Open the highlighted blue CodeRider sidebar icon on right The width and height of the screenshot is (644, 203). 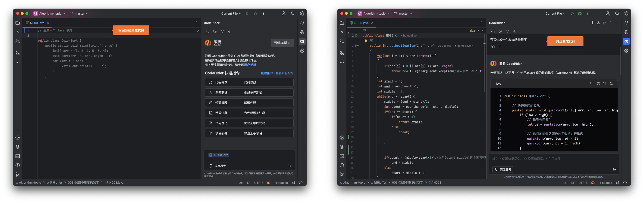click(626, 41)
